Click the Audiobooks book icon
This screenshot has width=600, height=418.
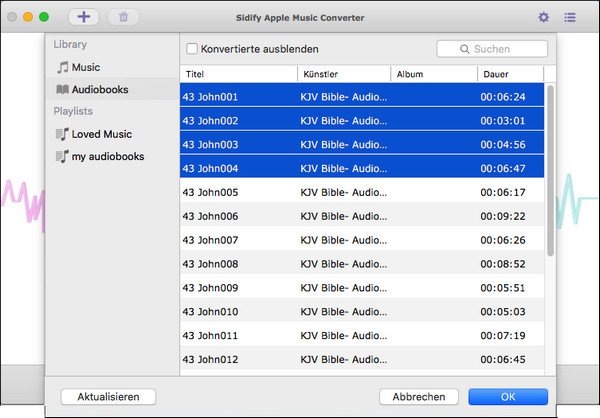(x=62, y=90)
